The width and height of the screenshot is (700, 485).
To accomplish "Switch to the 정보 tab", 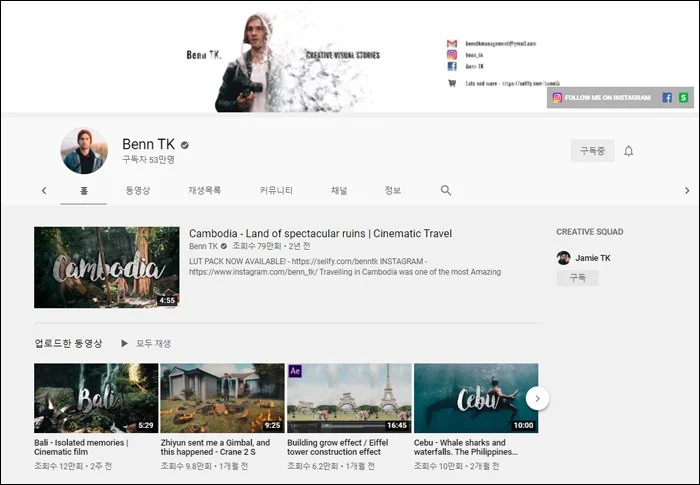I will [x=392, y=191].
